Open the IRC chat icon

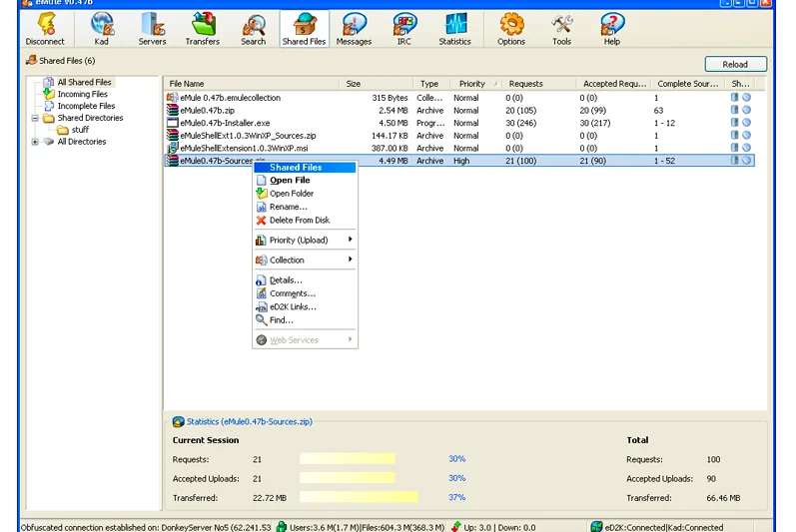[404, 28]
